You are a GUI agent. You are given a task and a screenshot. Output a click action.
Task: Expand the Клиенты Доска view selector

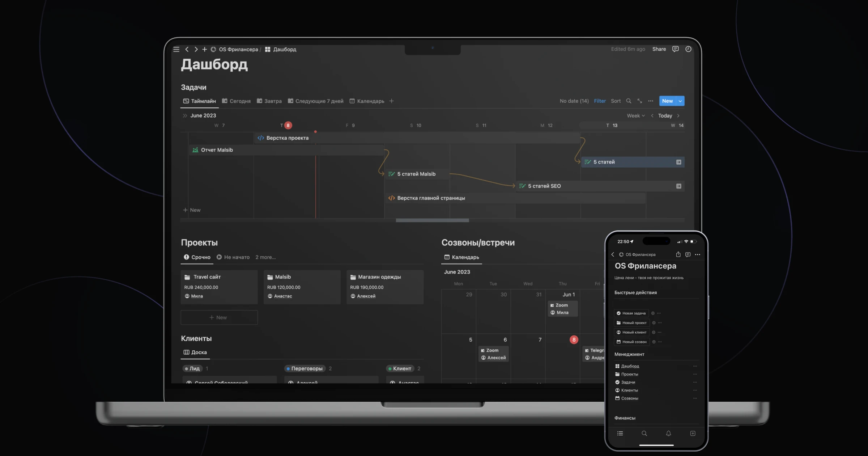[x=195, y=352]
